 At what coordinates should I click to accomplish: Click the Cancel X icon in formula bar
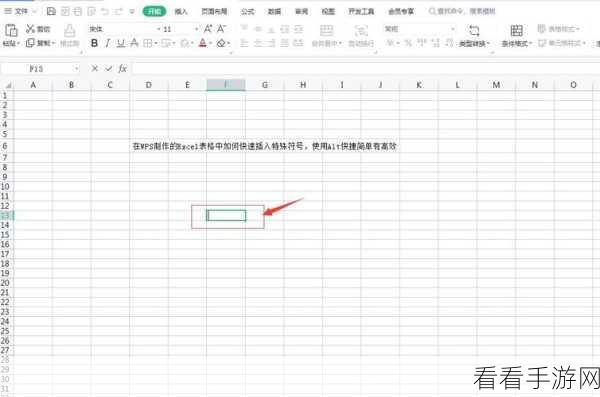coord(95,69)
